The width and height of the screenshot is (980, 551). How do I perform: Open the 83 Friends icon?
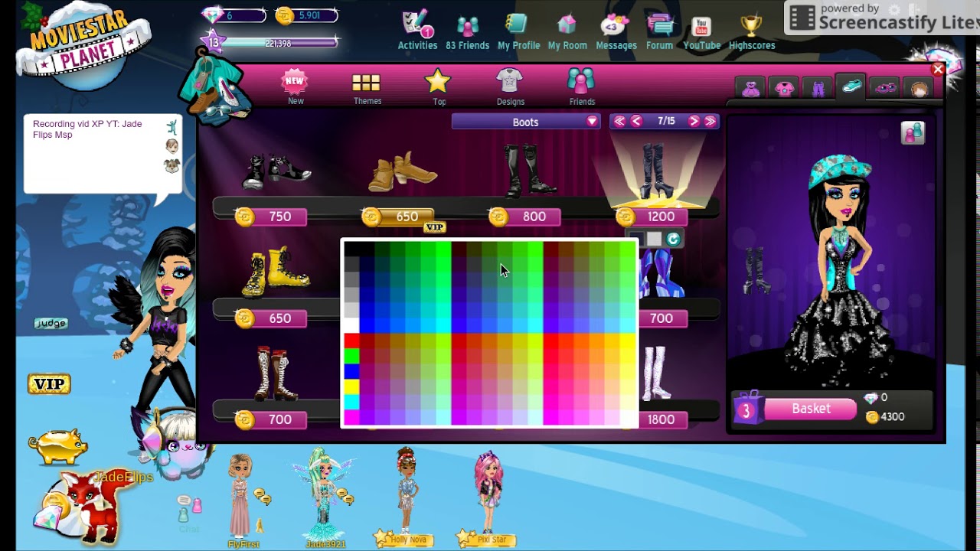[x=467, y=31]
